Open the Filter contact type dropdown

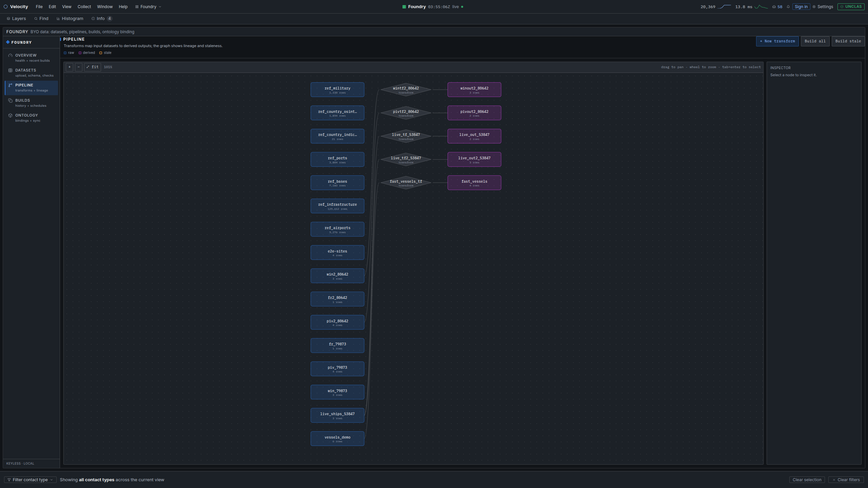[30, 480]
